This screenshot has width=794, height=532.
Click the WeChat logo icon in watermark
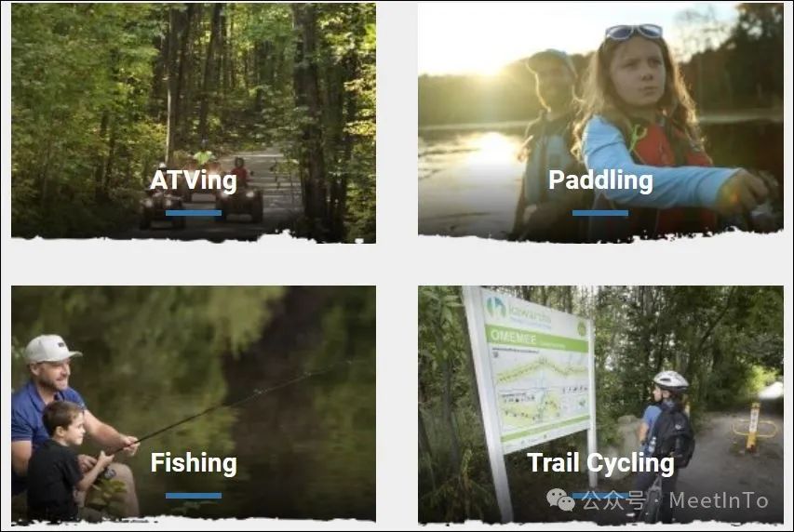[560, 499]
